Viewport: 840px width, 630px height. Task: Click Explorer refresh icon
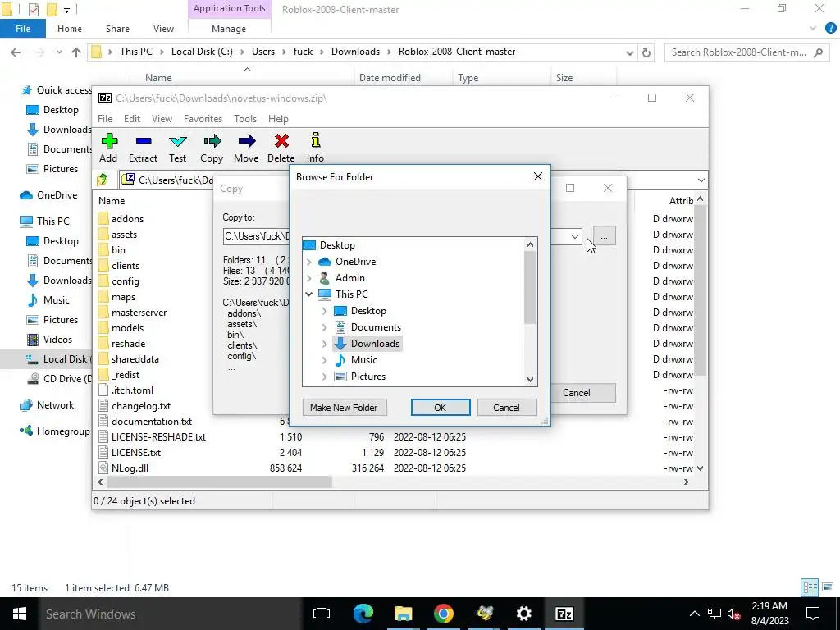coord(646,52)
